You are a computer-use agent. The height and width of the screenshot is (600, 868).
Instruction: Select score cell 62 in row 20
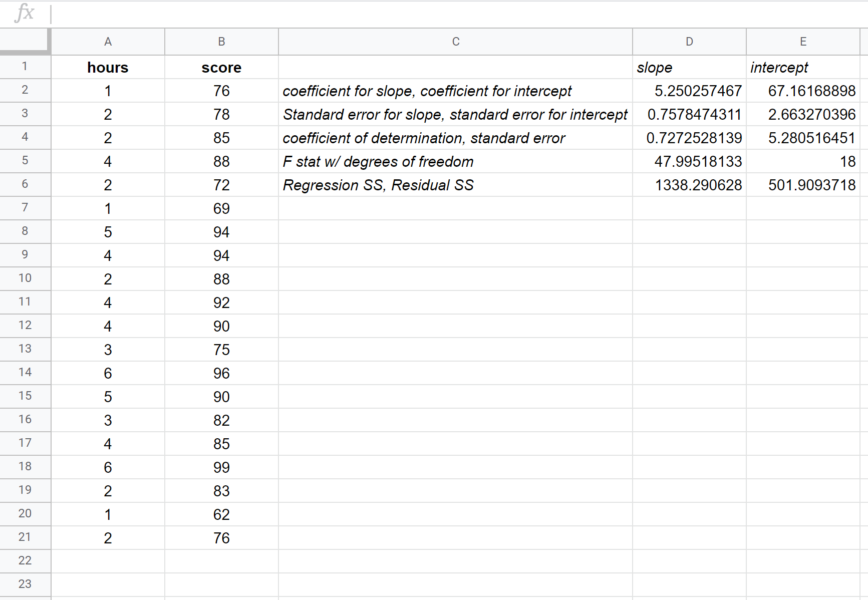point(221,514)
